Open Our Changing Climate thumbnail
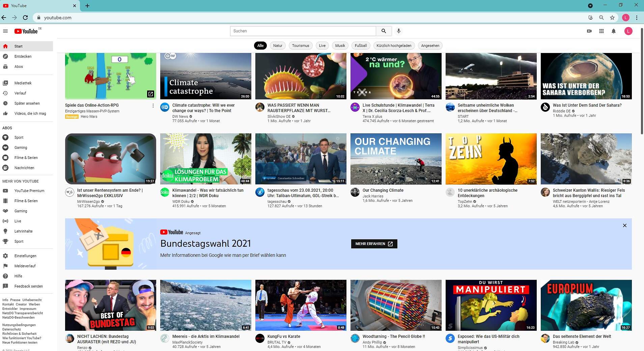This screenshot has width=644, height=351. pyautogui.click(x=396, y=159)
